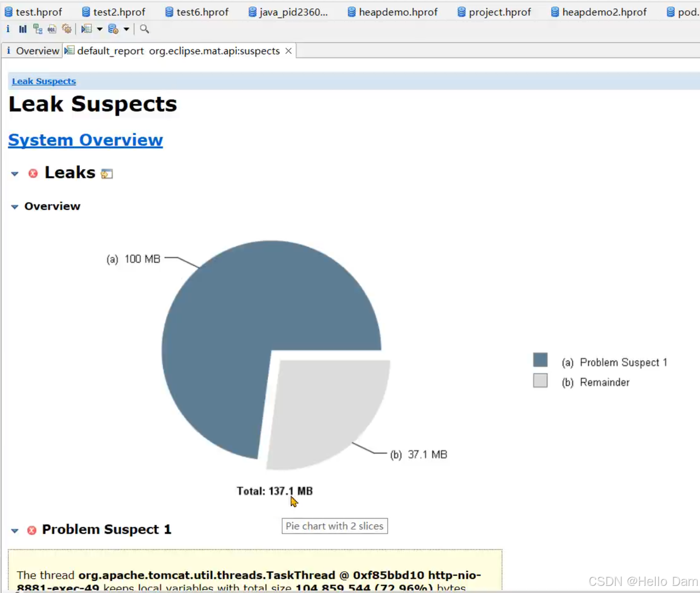Open the System Overview link

(x=85, y=140)
